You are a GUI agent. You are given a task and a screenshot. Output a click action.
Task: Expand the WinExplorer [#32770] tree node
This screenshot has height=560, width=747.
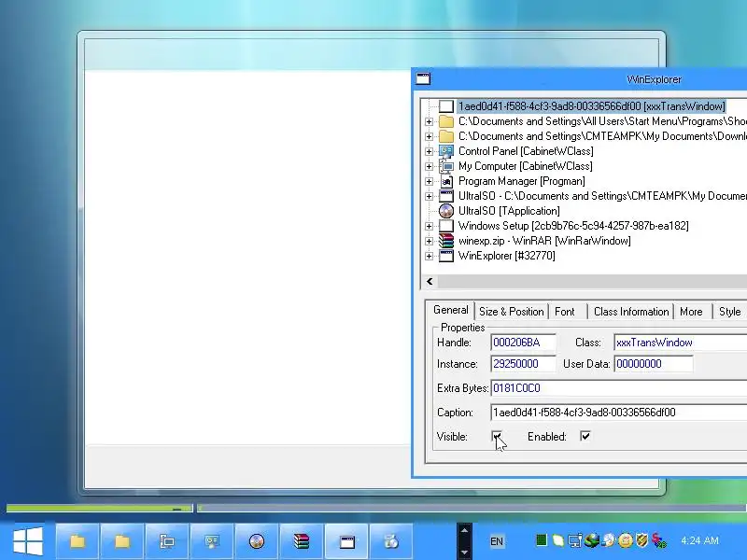point(429,256)
